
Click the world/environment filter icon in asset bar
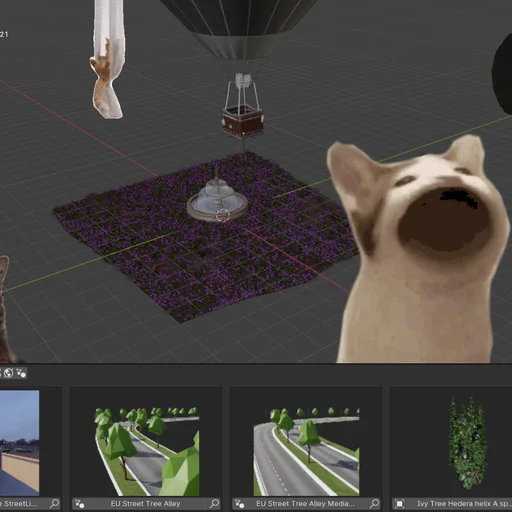coord(9,373)
